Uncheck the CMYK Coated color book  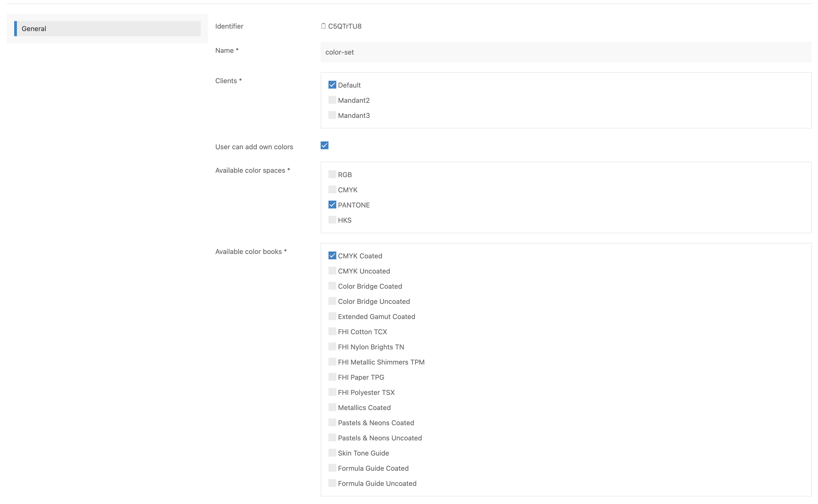[332, 256]
